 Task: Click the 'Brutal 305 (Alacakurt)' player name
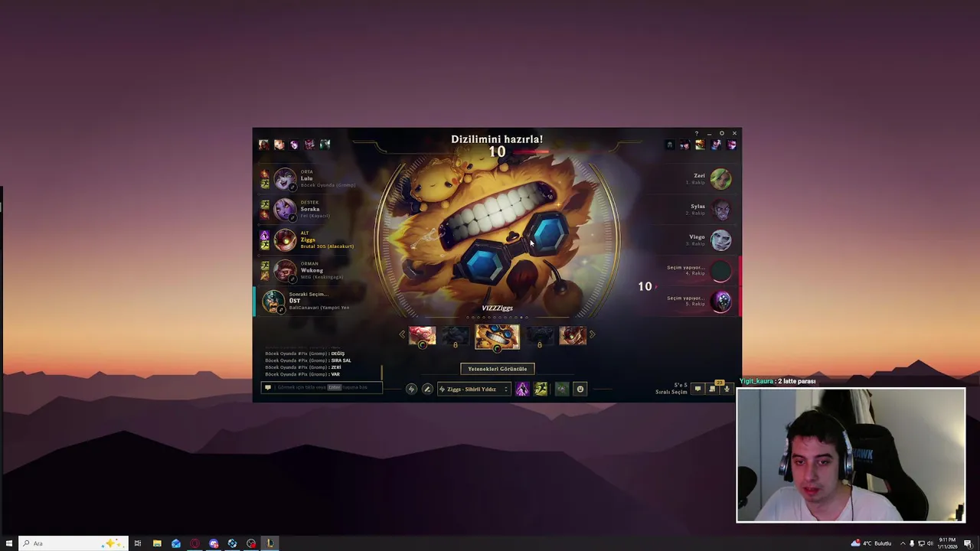tap(327, 246)
